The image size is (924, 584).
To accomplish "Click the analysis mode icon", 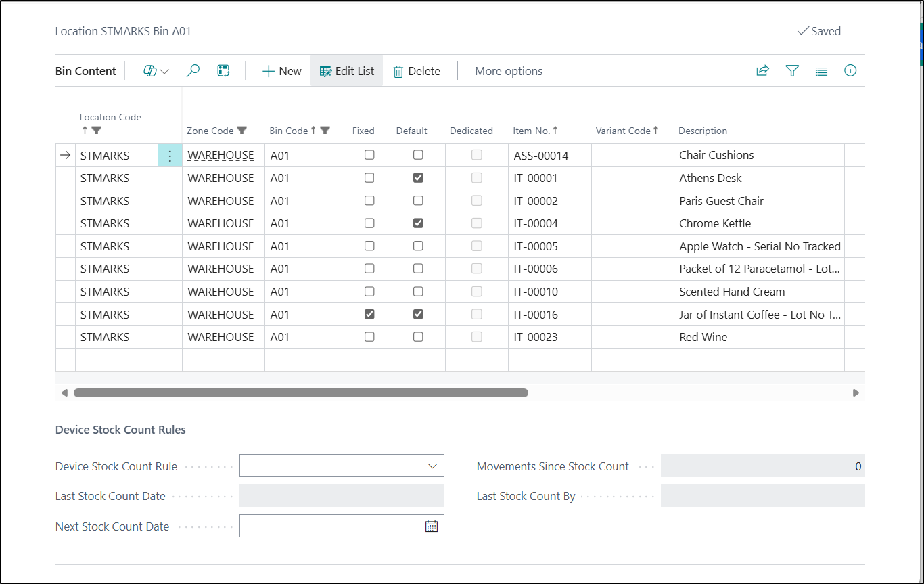I will coord(223,71).
